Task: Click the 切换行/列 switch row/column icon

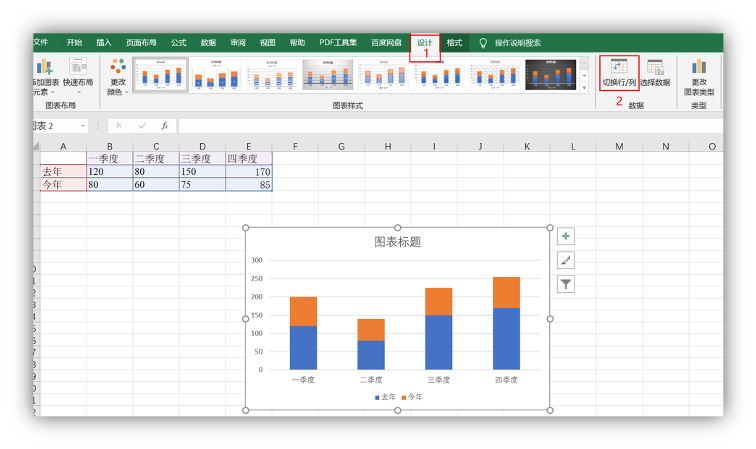Action: click(619, 72)
